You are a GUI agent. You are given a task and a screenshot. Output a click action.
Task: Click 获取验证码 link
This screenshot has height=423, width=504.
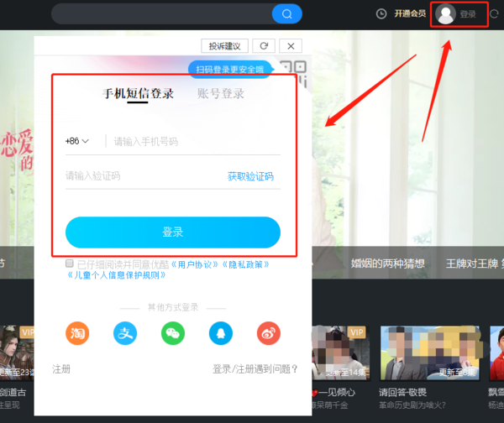[x=250, y=176]
